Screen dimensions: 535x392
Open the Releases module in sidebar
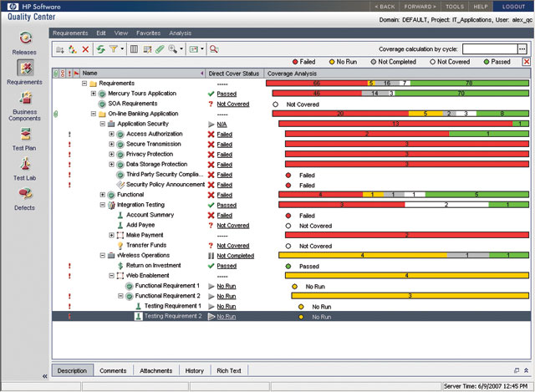point(24,43)
